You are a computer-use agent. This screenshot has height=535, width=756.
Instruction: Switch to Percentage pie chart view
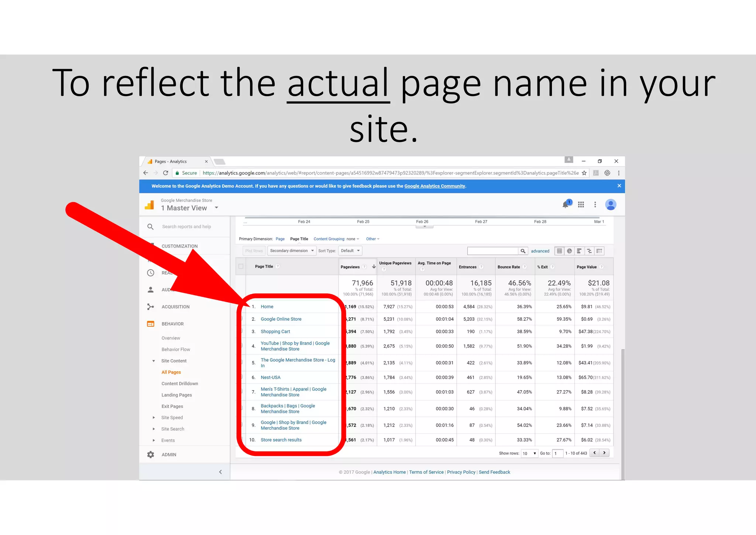click(570, 251)
